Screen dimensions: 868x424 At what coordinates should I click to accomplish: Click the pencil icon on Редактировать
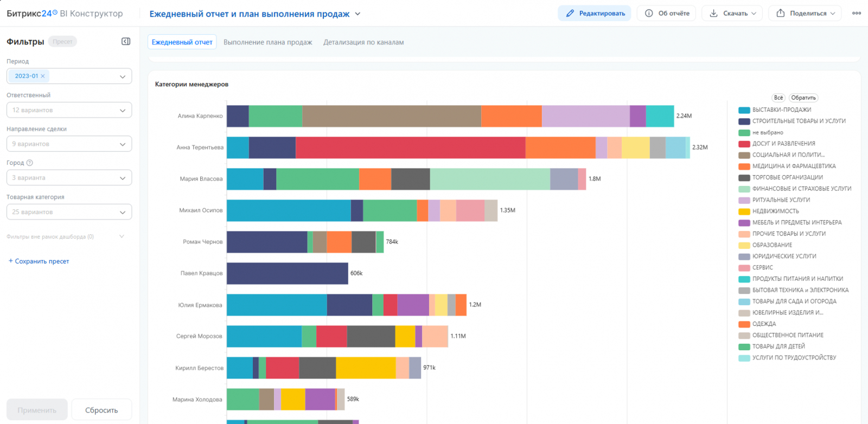pos(570,14)
